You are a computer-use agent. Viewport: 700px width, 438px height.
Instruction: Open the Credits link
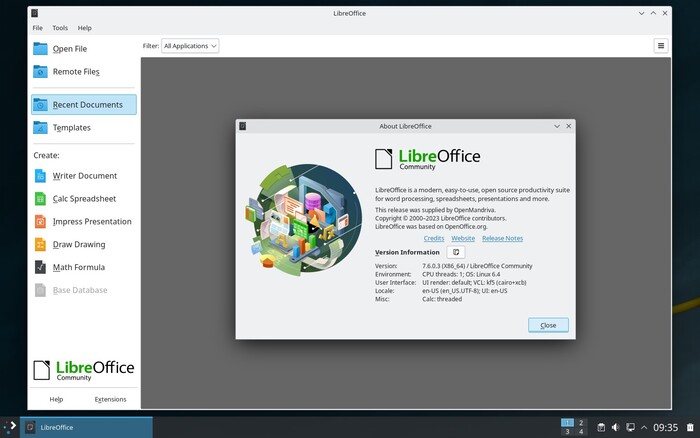pos(434,238)
